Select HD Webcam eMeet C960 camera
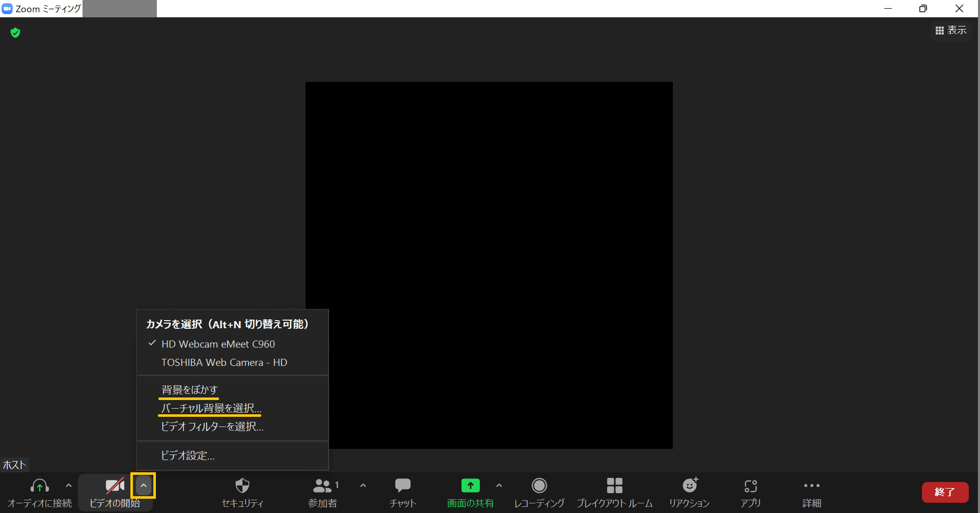Screen dimensions: 980x513 click(x=218, y=344)
